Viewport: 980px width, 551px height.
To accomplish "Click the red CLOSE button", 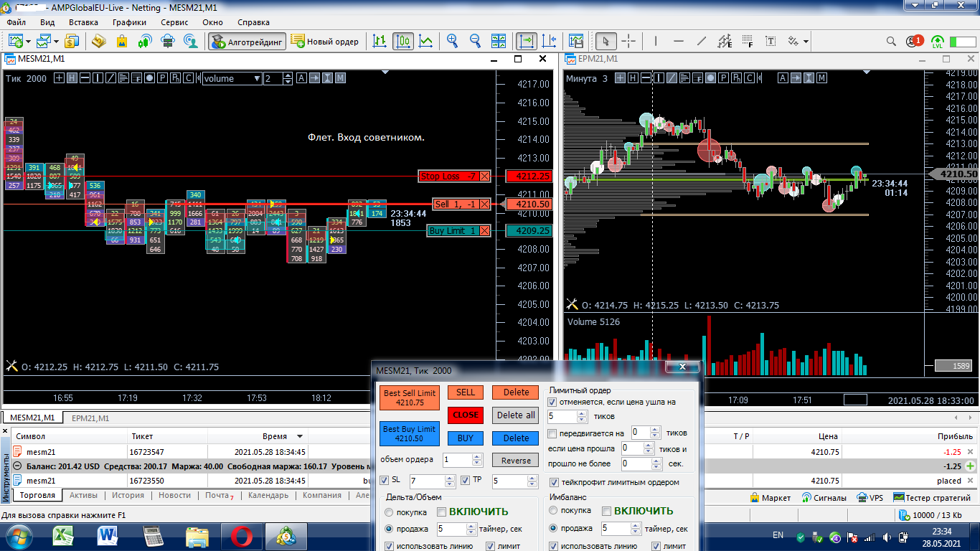I will 466,415.
